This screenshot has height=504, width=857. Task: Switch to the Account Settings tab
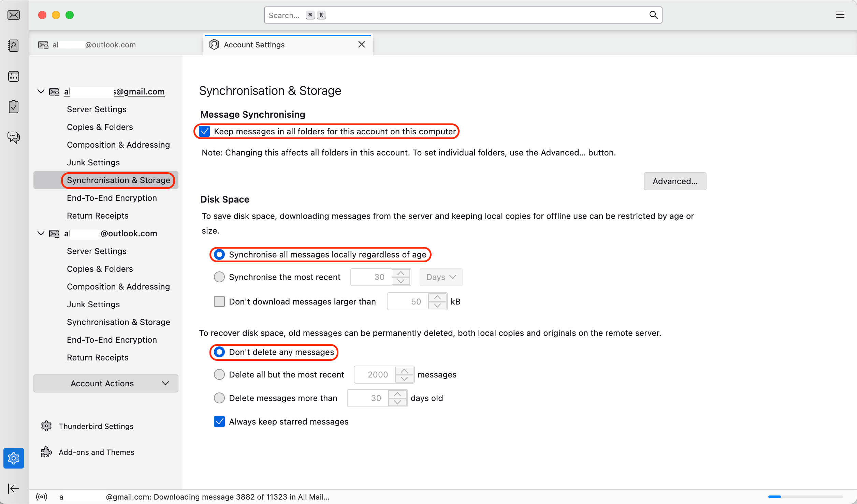coord(254,44)
